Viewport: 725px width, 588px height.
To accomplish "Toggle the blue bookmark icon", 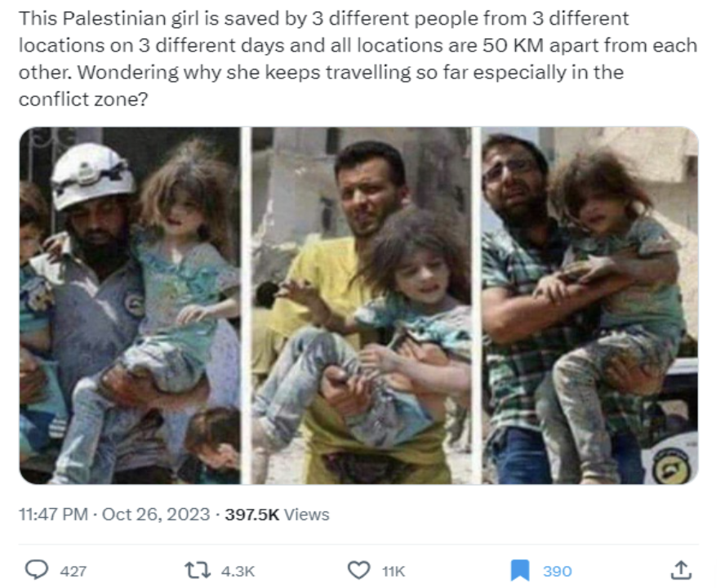I will pos(520,570).
